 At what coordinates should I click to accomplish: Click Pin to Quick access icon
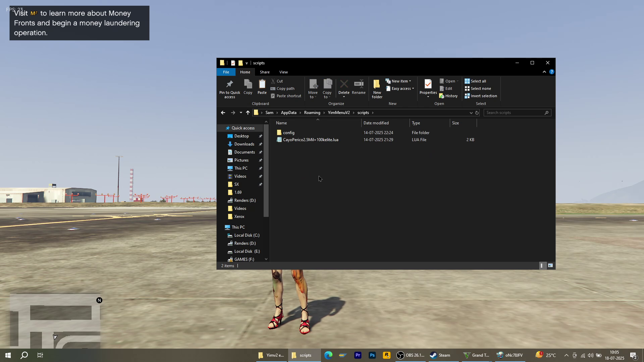(x=229, y=84)
